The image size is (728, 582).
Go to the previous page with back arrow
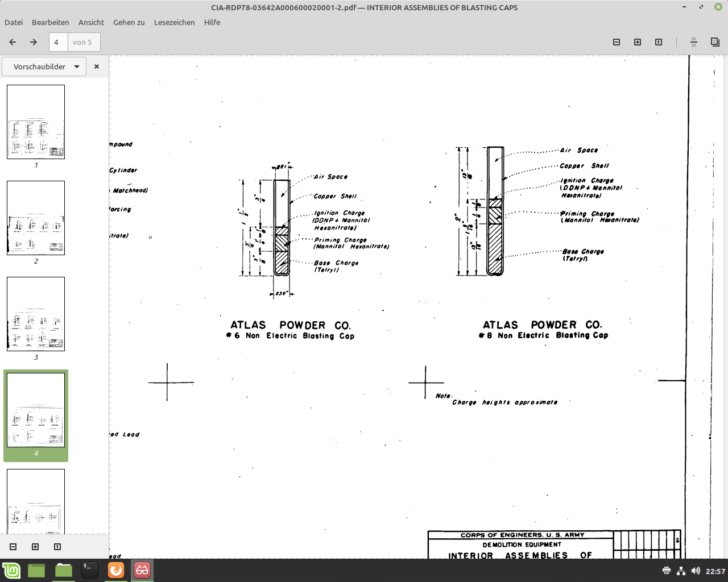click(x=13, y=42)
